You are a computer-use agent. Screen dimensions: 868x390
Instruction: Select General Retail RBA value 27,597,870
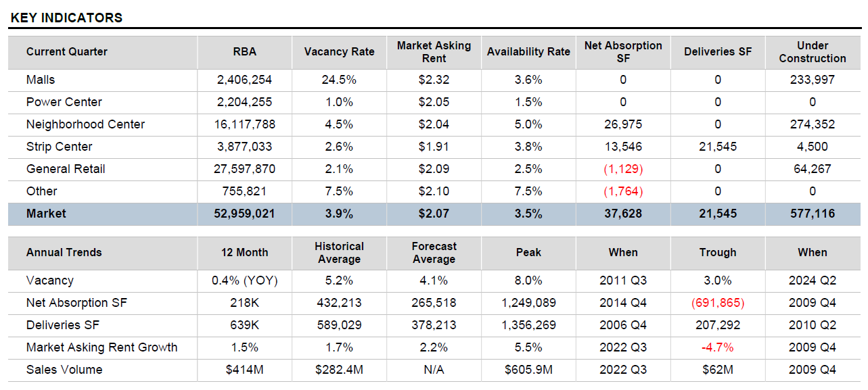click(x=244, y=169)
